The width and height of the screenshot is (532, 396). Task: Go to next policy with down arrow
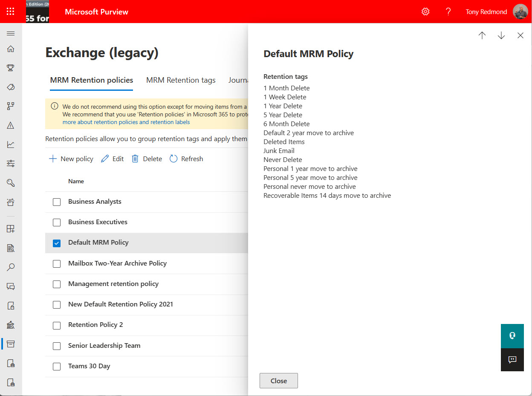(x=501, y=36)
